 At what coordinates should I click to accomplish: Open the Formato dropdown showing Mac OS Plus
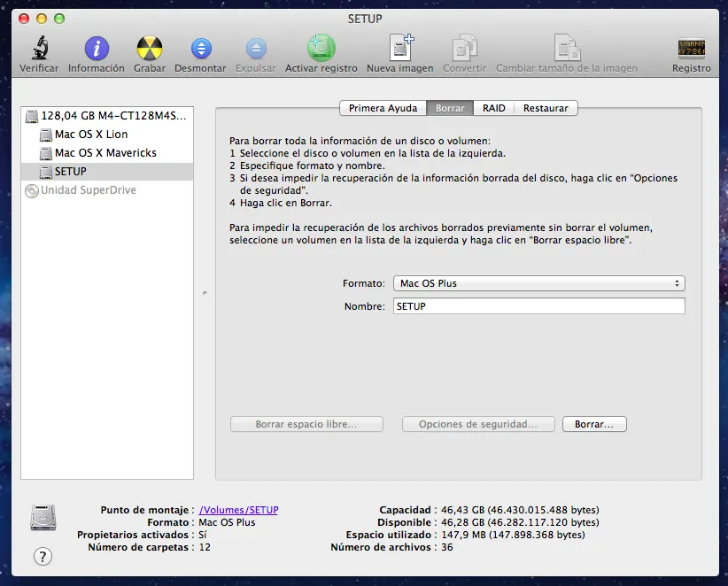coord(539,283)
